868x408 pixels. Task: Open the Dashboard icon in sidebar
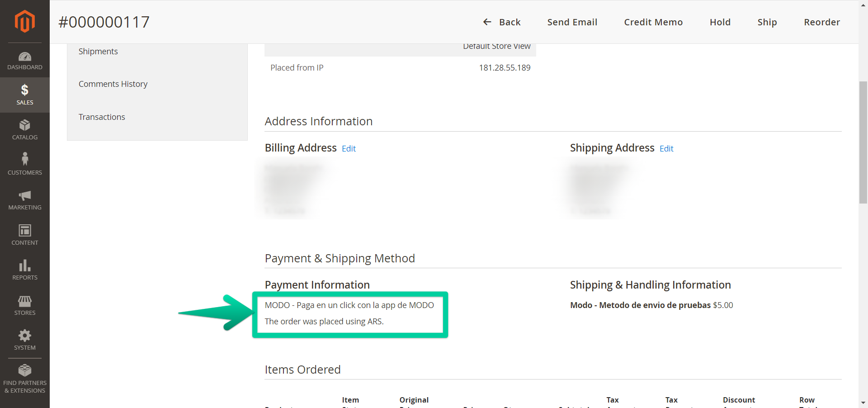[x=24, y=57]
